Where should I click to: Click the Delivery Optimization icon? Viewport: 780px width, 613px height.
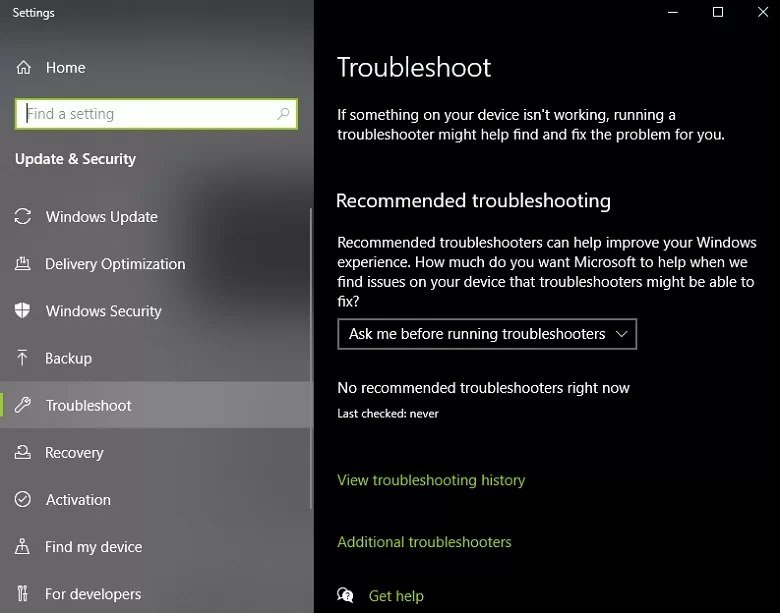coord(22,263)
